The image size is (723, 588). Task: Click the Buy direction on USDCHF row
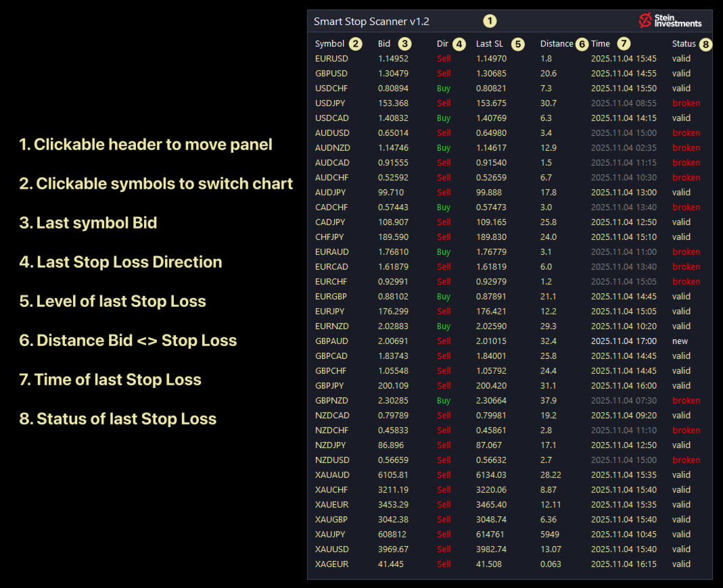pos(444,89)
